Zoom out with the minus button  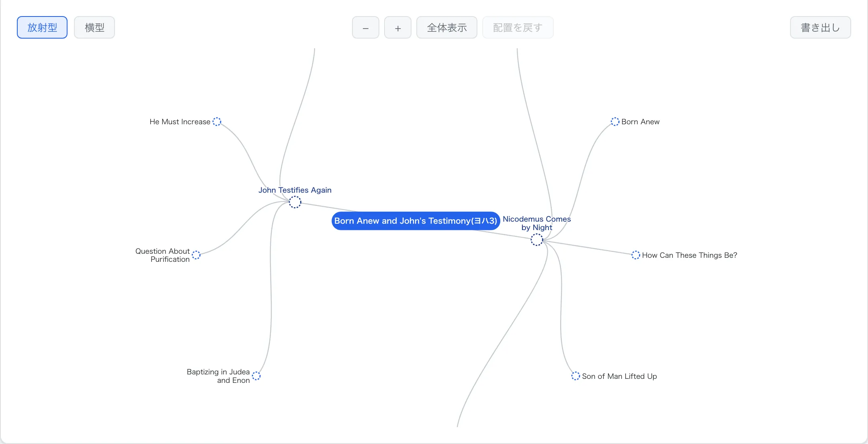(x=366, y=27)
